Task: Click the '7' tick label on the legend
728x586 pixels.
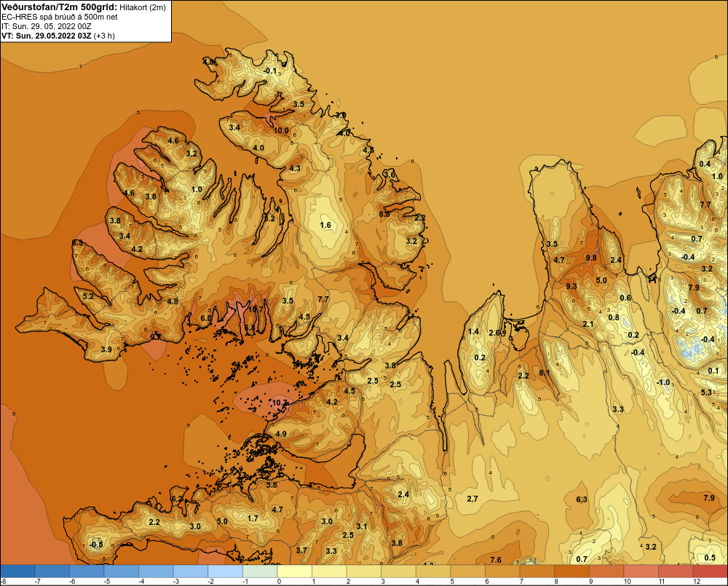Action: click(521, 582)
